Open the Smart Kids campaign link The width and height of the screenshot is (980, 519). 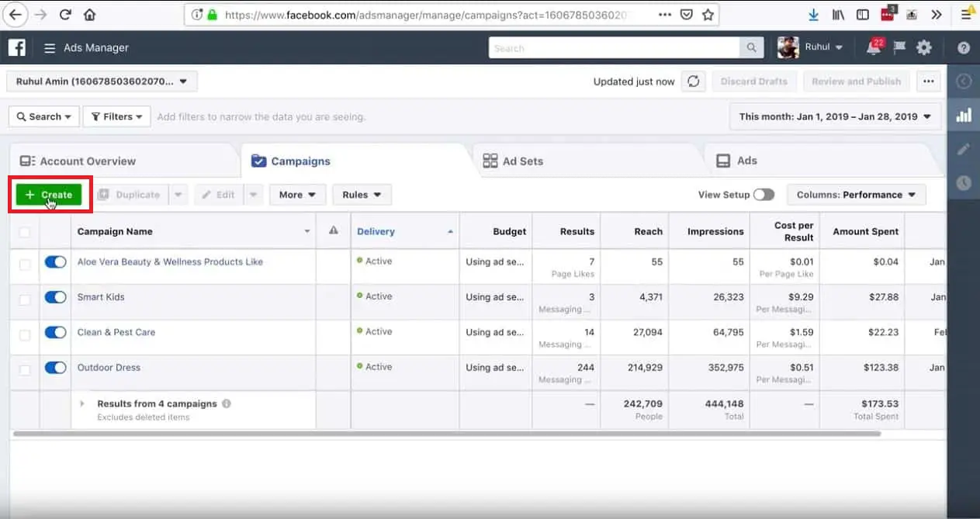[101, 297]
